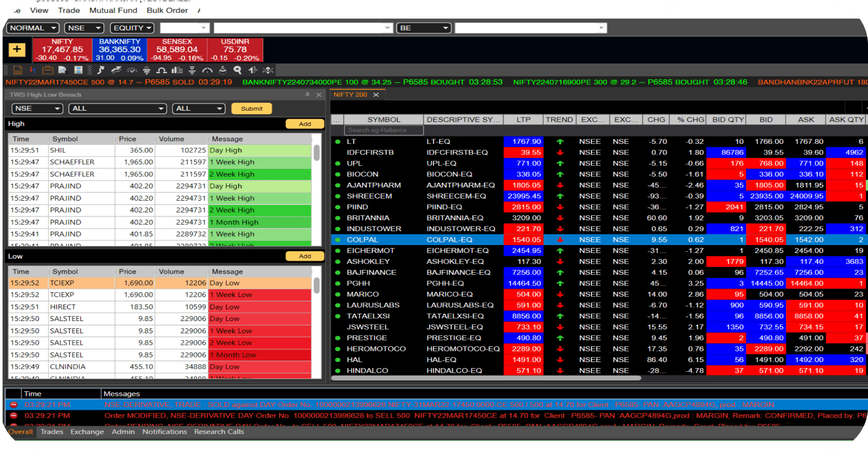Viewport: 868px width, 452px height.
Task: Open the orange document icon in toolbar
Action: click(18, 70)
